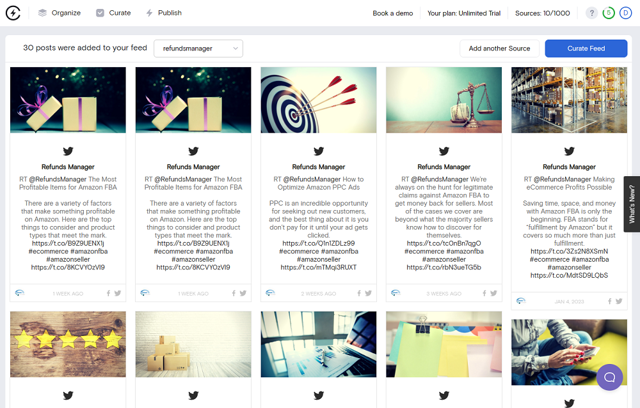Open the Organize menu

pyautogui.click(x=59, y=13)
